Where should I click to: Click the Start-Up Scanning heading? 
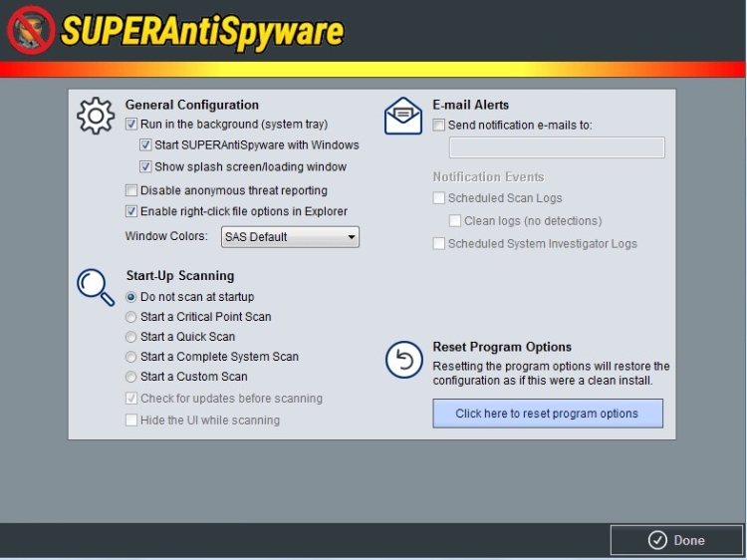180,276
